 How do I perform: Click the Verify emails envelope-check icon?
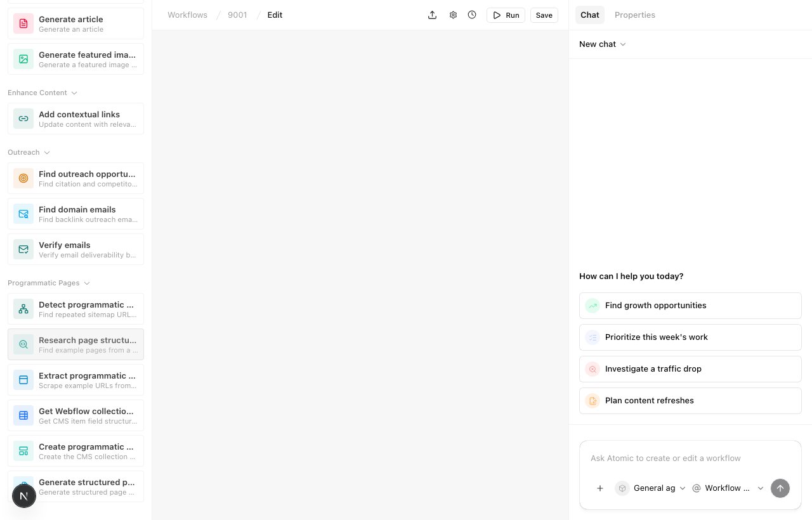[x=23, y=249]
